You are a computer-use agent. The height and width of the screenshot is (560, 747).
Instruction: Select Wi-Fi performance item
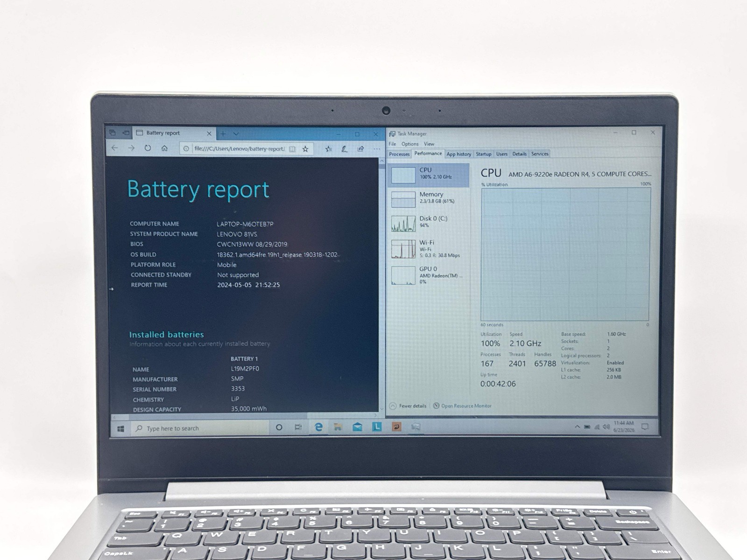point(429,249)
